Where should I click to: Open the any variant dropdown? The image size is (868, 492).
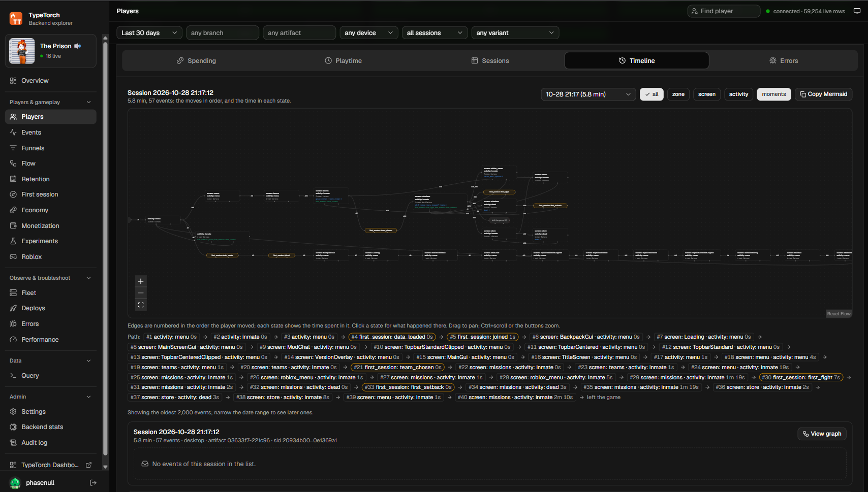(x=515, y=33)
